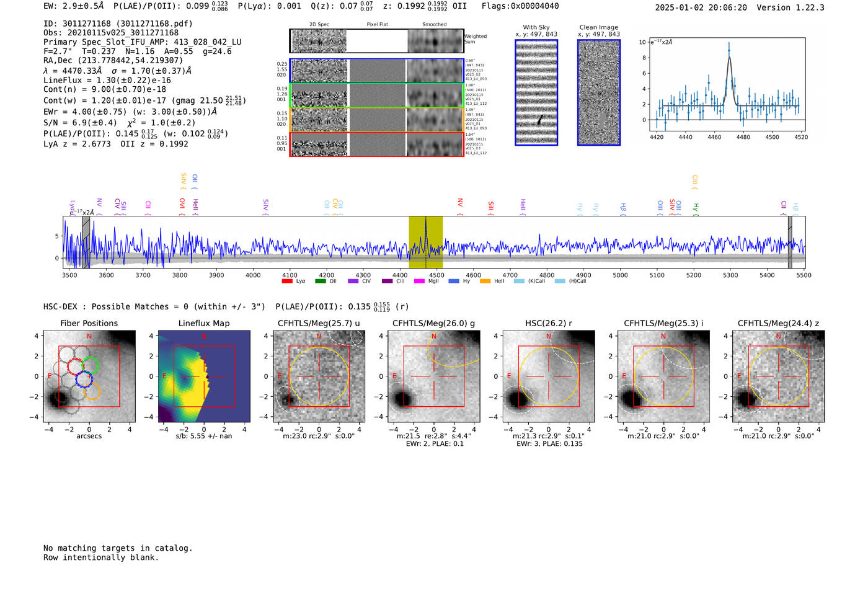Click the With Sky fiber image
Viewport: 868px width, 591px height.
536,92
